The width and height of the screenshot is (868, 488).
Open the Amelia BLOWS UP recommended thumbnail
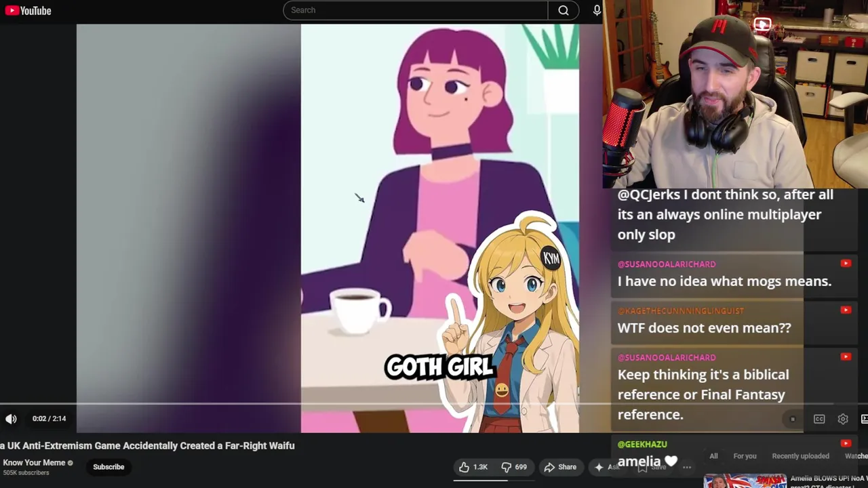(x=745, y=481)
